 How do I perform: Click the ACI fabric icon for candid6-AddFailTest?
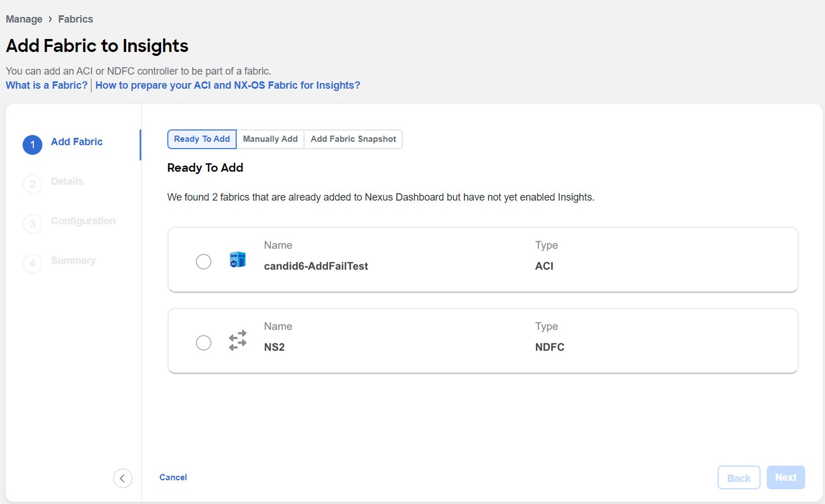(x=238, y=259)
